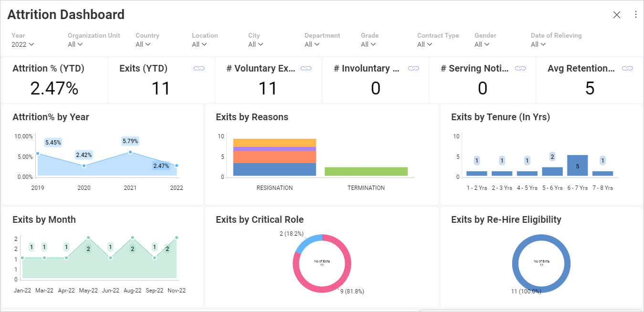Open the three-dot dashboard options menu
Viewport: 644px width, 312px height.
click(x=636, y=15)
